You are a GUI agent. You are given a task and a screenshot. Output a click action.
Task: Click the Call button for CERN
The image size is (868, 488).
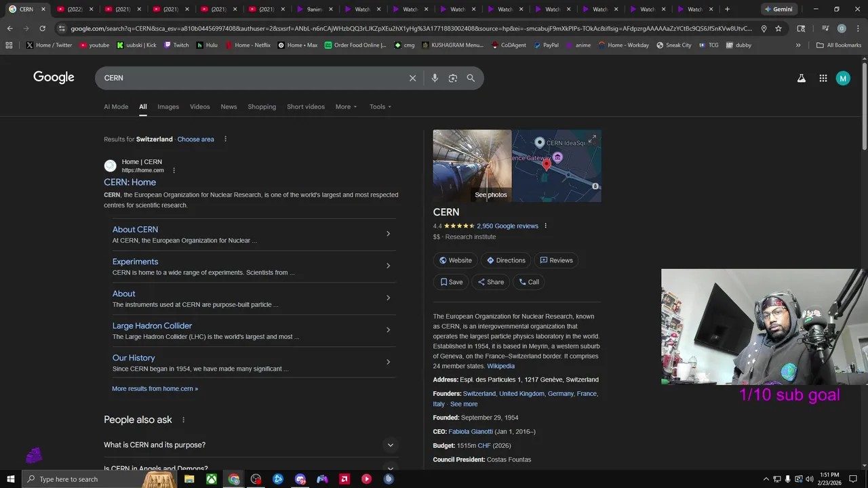[x=529, y=282]
